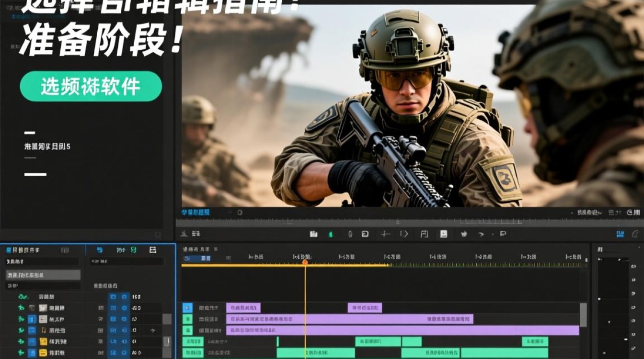Click the blue selected button left of the timeline ruler
This screenshot has width=644, height=359.
point(197,258)
